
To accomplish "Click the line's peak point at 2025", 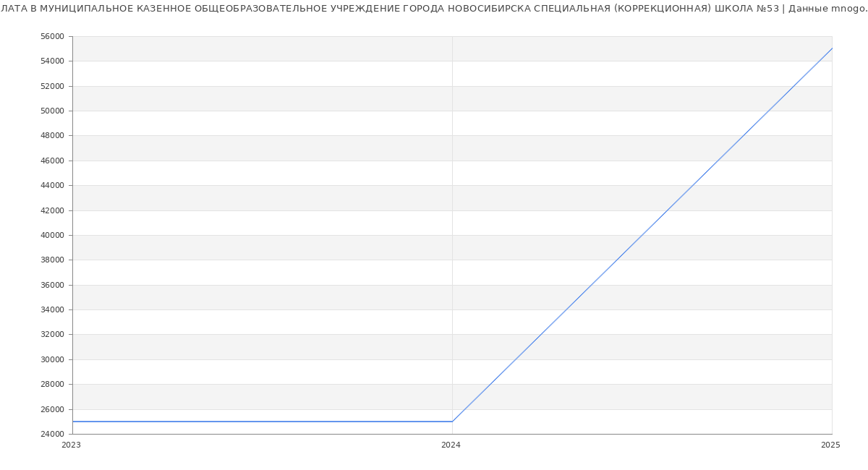I will (831, 48).
